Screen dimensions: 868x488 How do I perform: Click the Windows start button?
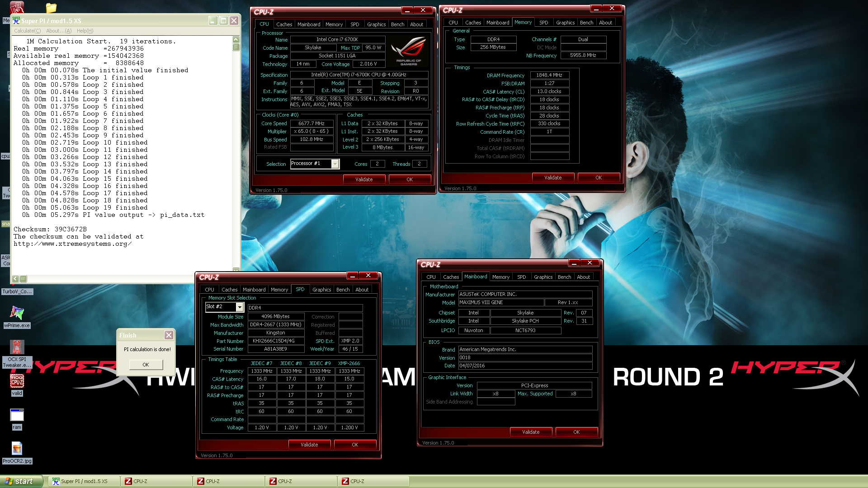coord(21,481)
